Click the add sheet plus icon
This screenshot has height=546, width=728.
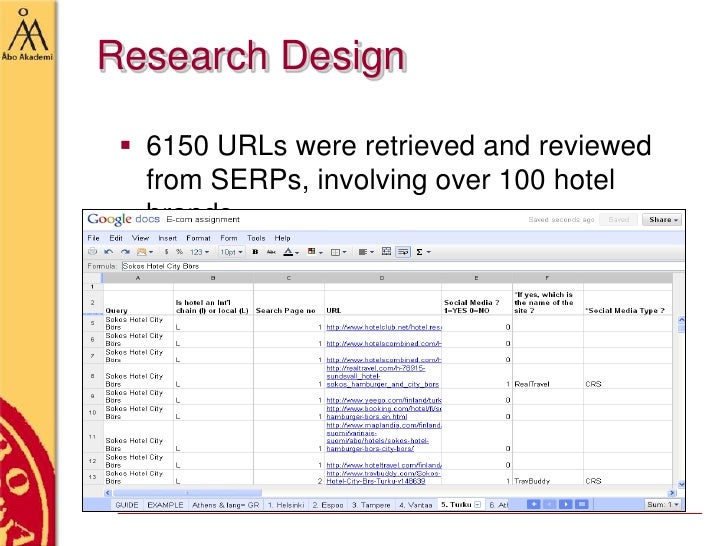534,504
